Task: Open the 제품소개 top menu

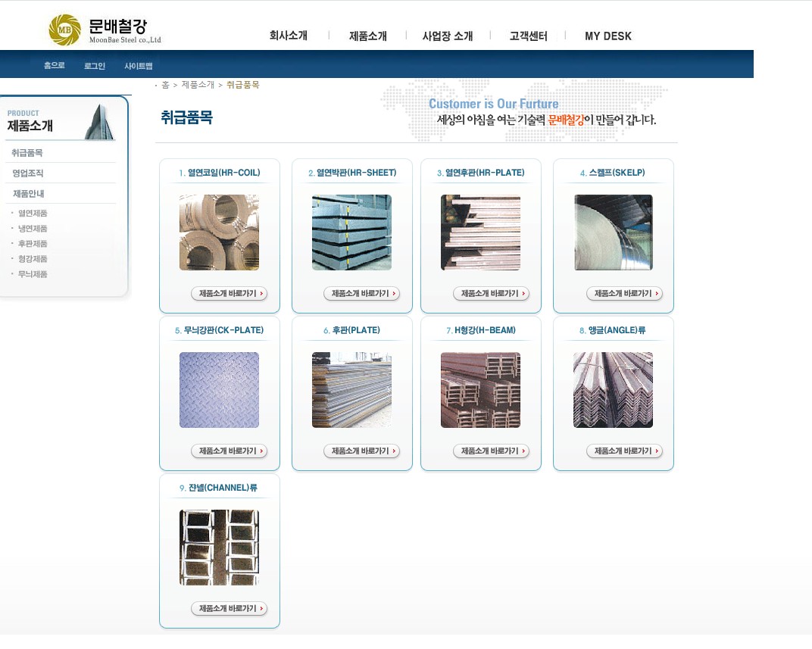Action: 367,36
